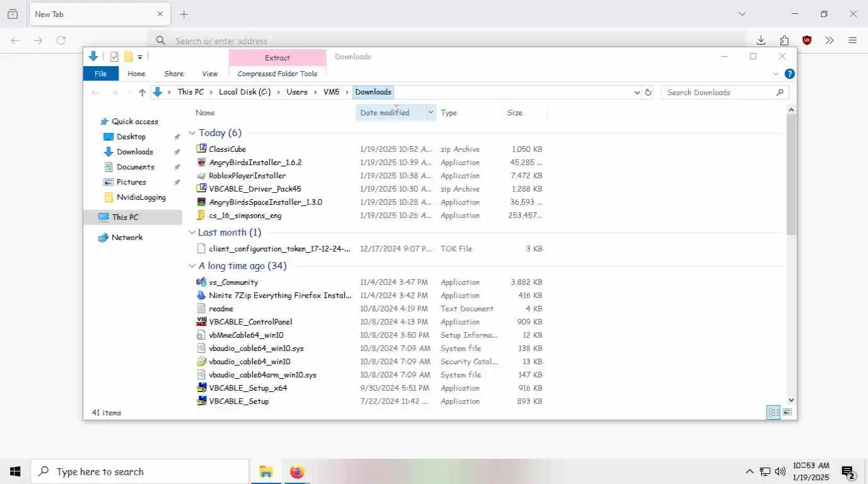This screenshot has width=868, height=484.
Task: Open the browser hamburger menu
Action: click(x=853, y=40)
